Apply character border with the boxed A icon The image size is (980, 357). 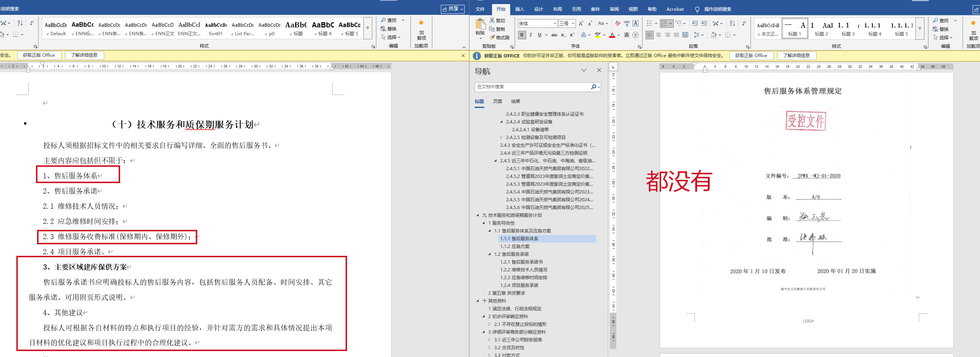[x=635, y=24]
